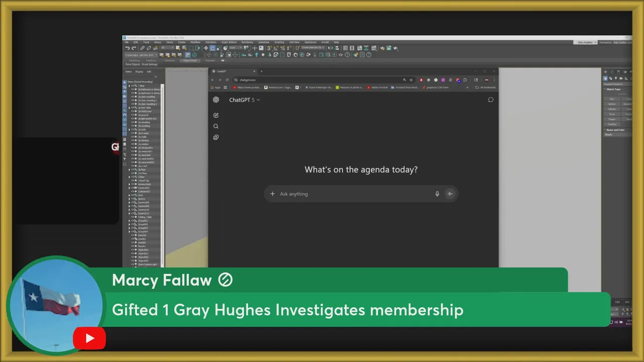
Task: Open grayhuze Old Town bookmark
Action: pyautogui.click(x=435, y=87)
